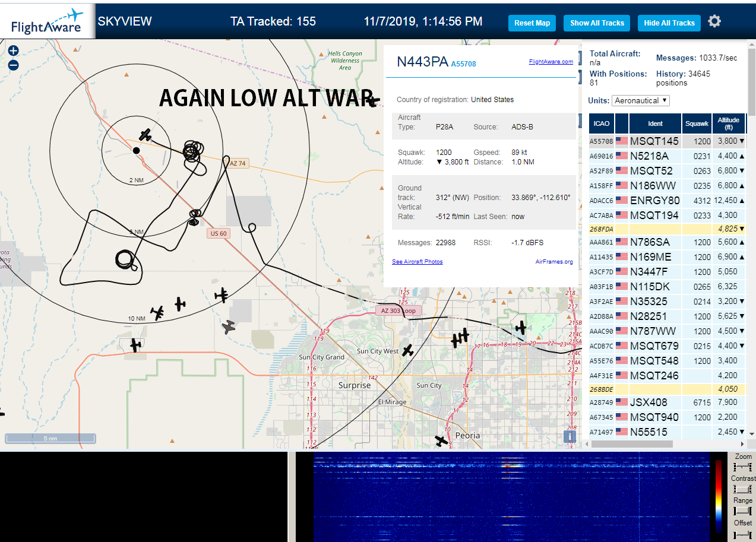
Task: Adjust the waterfall Range slider
Action: click(x=742, y=511)
